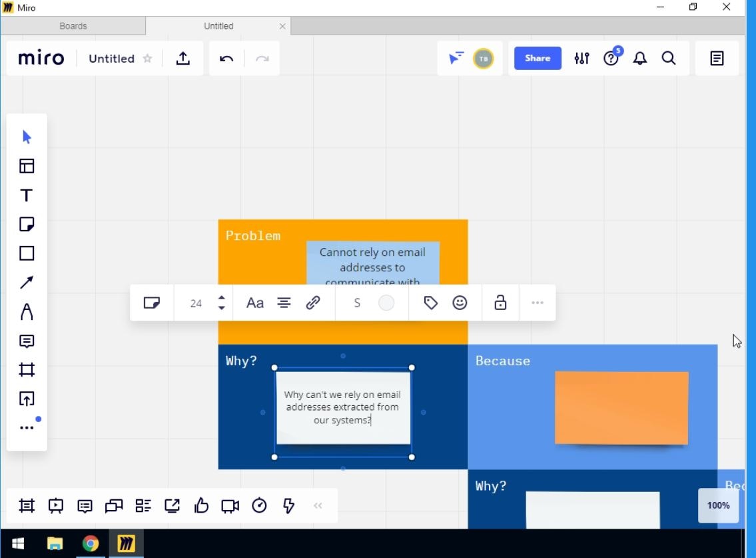Image resolution: width=756 pixels, height=558 pixels.
Task: Click the Untitled board title
Action: 111,59
